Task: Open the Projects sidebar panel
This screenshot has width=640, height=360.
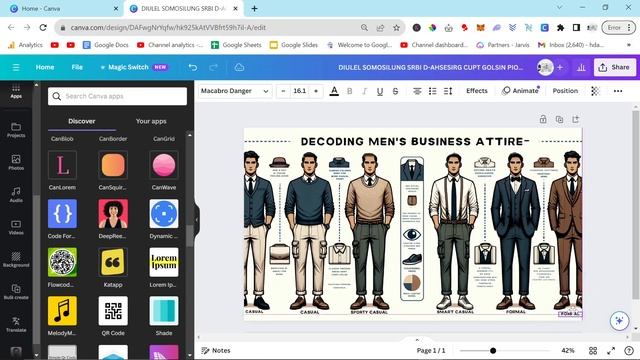Action: (16, 130)
